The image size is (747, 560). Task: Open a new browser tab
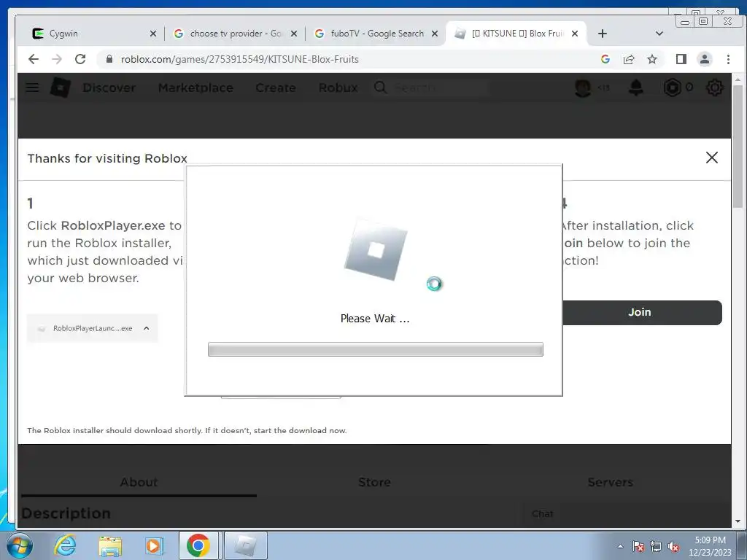click(602, 34)
